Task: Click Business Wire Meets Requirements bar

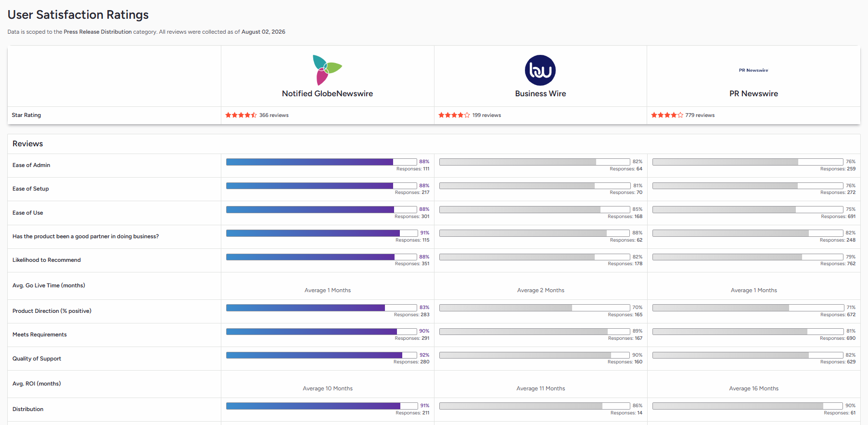Action: click(x=535, y=331)
